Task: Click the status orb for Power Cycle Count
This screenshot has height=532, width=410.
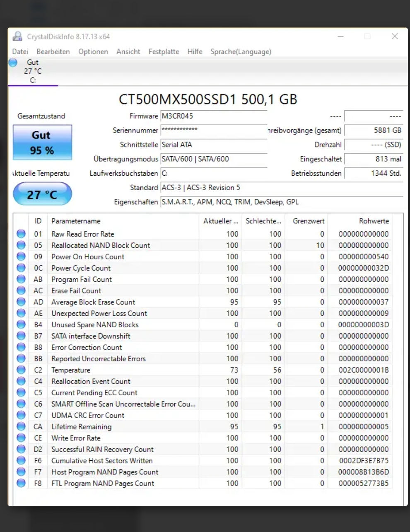Action: tap(21, 268)
